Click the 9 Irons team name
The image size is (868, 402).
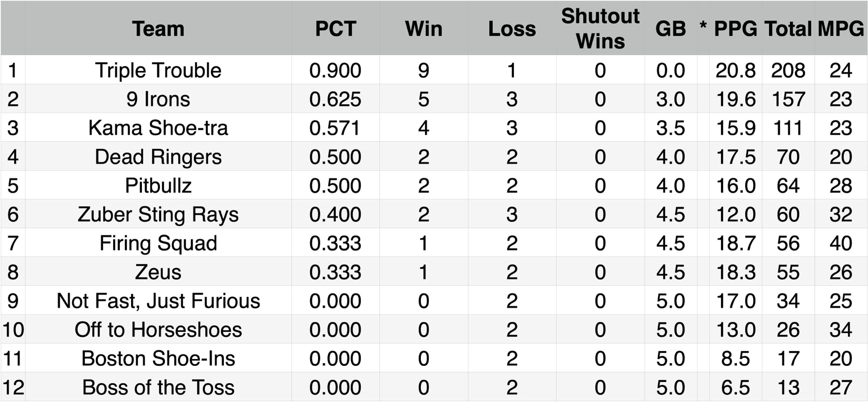[158, 99]
